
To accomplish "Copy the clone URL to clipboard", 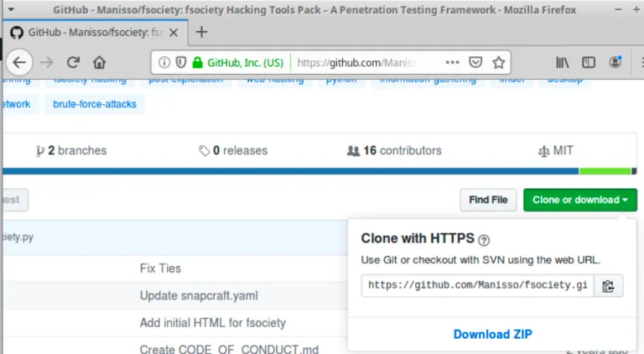I will pos(608,286).
